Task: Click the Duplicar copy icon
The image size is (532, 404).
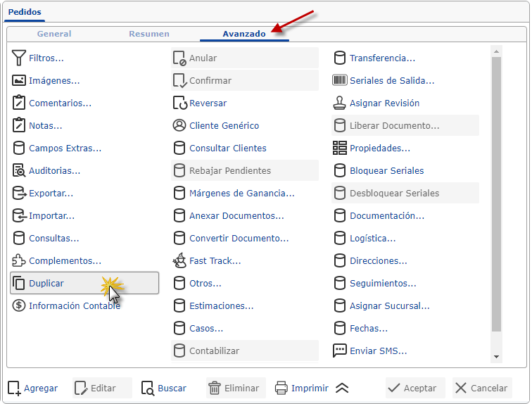Action: coord(19,283)
